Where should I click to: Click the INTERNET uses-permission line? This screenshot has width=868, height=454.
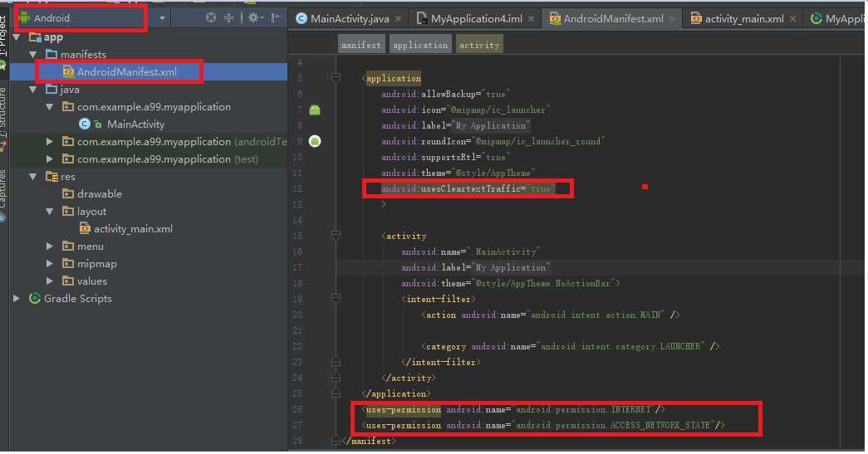[513, 410]
